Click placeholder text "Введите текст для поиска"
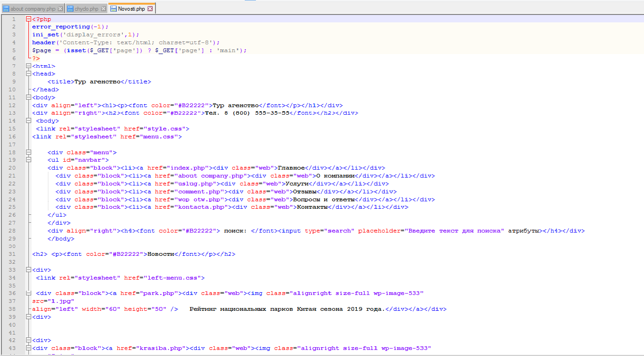 [x=455, y=231]
